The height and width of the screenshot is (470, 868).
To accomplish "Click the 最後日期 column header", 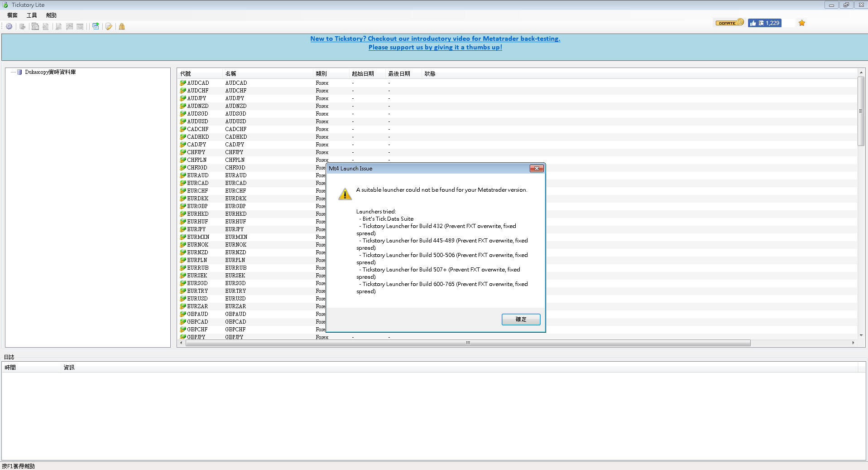I will click(403, 74).
